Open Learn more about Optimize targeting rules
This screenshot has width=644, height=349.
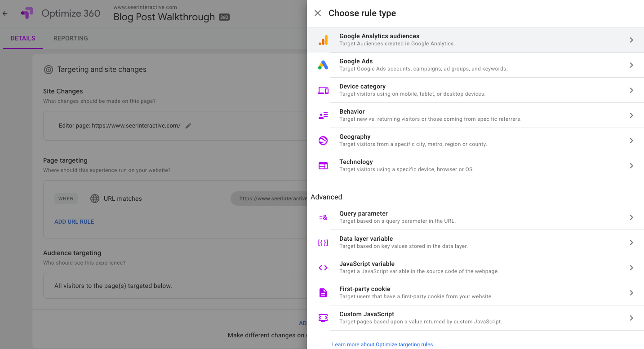point(383,345)
